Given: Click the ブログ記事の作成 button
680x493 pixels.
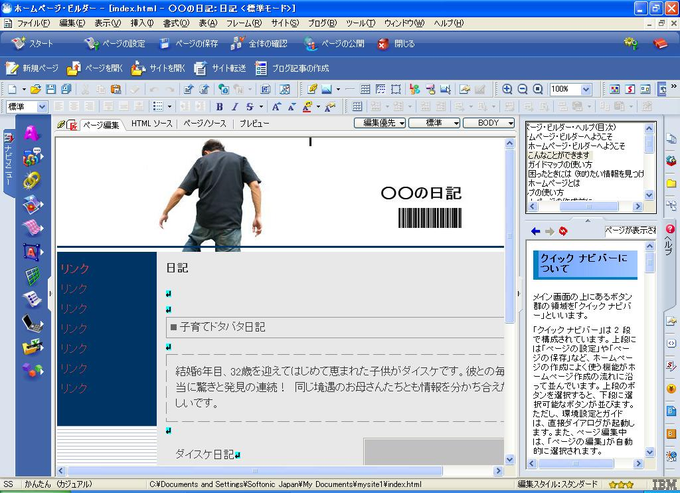Looking at the screenshot, I should [292, 68].
